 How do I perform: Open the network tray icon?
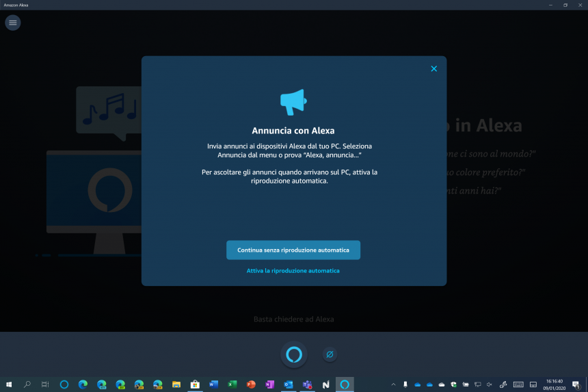478,384
